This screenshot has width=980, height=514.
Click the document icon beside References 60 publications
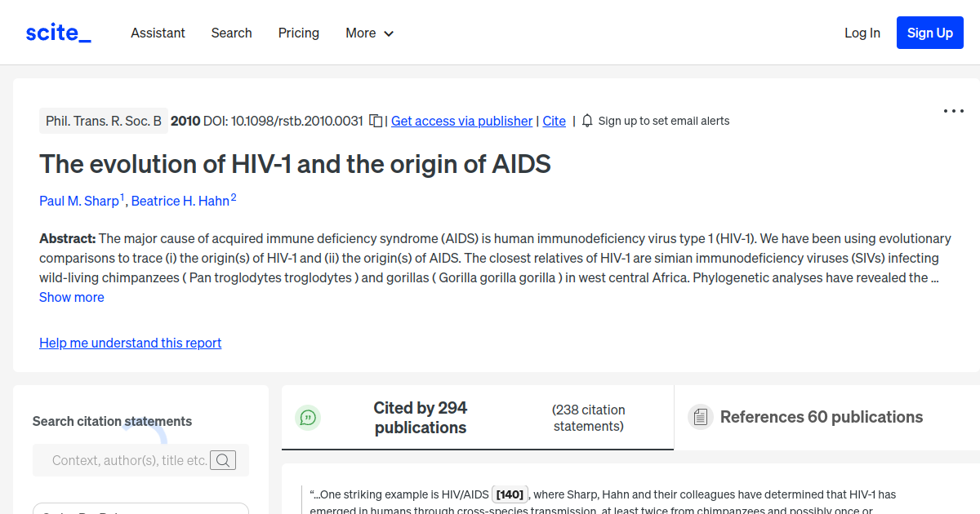point(700,416)
